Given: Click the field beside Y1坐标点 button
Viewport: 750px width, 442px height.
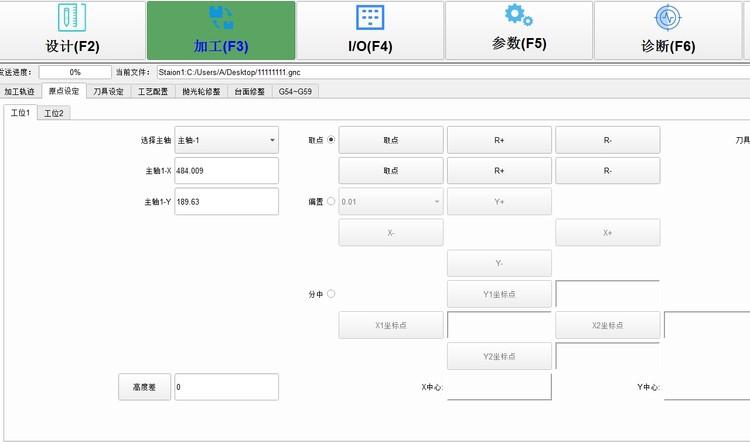Looking at the screenshot, I should coord(607,294).
